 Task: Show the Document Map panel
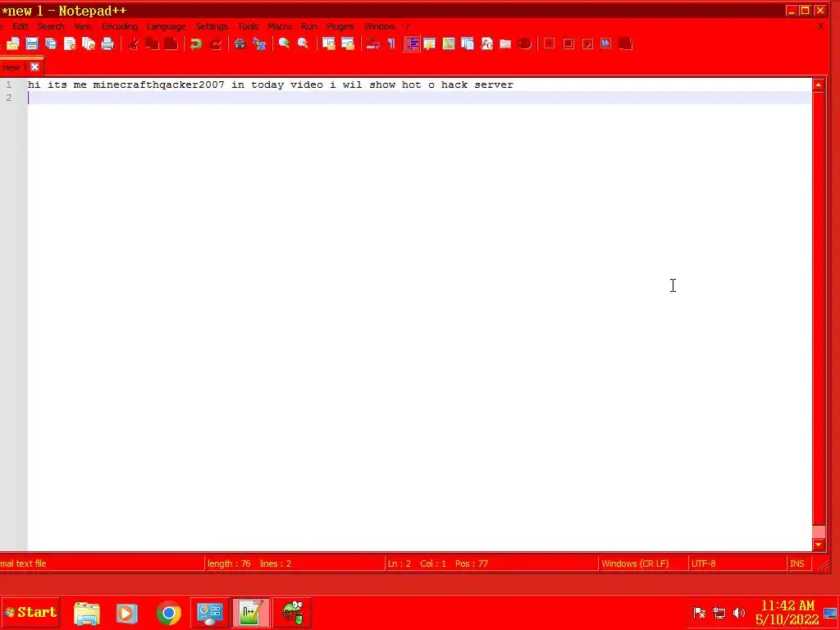[x=449, y=44]
